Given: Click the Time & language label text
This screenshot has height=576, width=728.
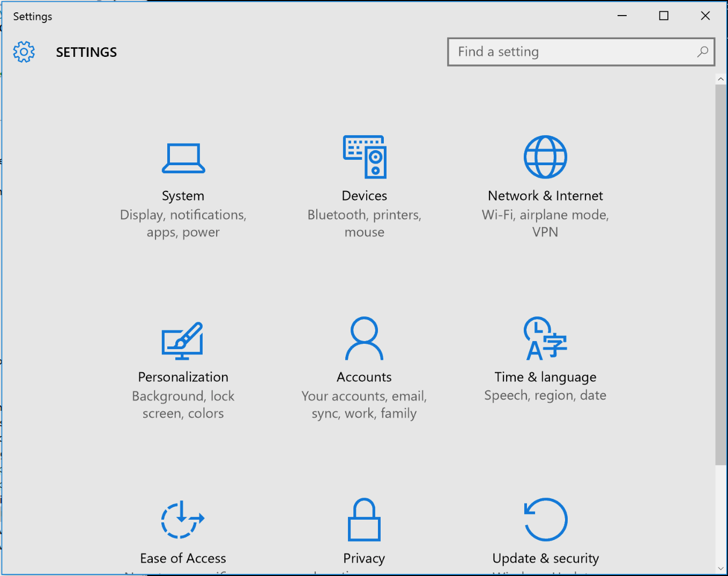Looking at the screenshot, I should [x=545, y=377].
